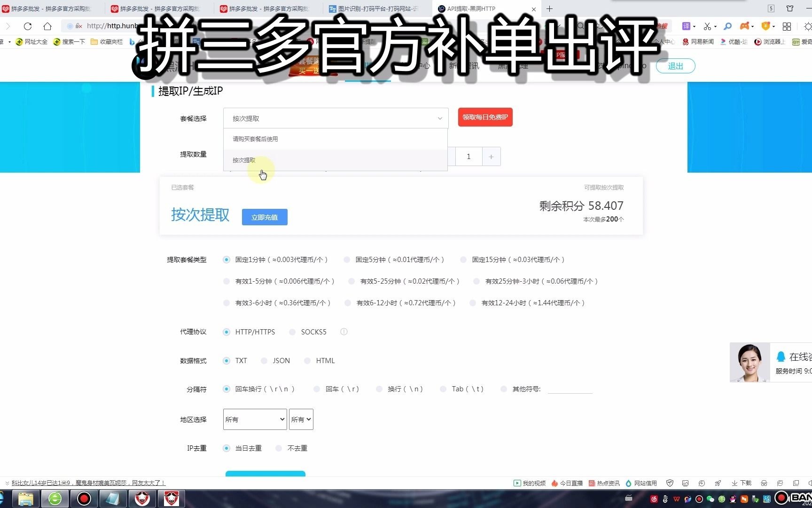This screenshot has height=508, width=812.
Task: Click the rocket accelerator icon in status bar
Action: coord(718,483)
